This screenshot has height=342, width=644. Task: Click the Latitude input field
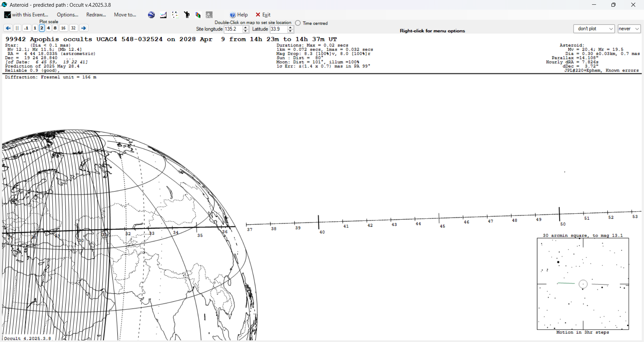279,29
